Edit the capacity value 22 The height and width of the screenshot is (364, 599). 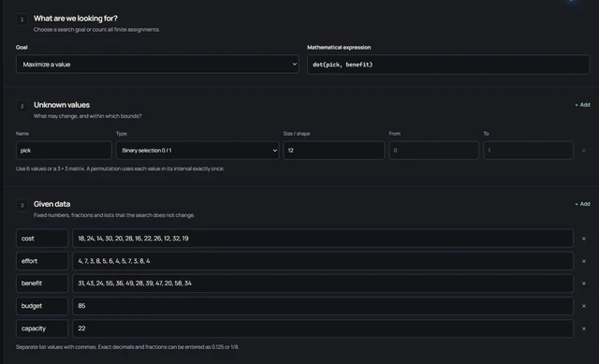[x=323, y=328]
